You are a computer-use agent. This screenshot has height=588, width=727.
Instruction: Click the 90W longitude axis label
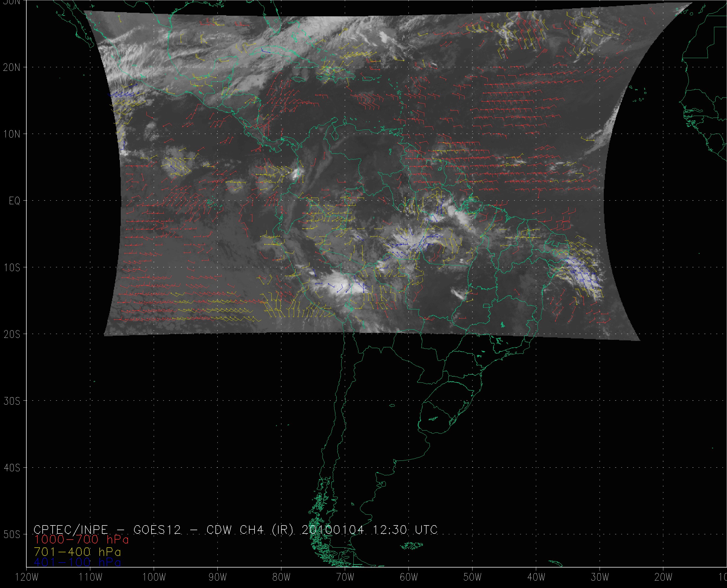point(218,577)
